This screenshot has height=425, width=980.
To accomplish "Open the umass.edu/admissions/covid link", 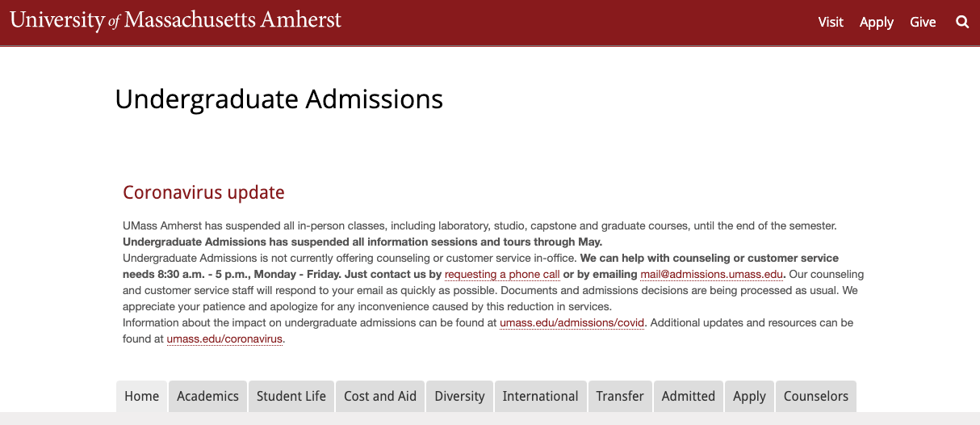I will tap(572, 323).
